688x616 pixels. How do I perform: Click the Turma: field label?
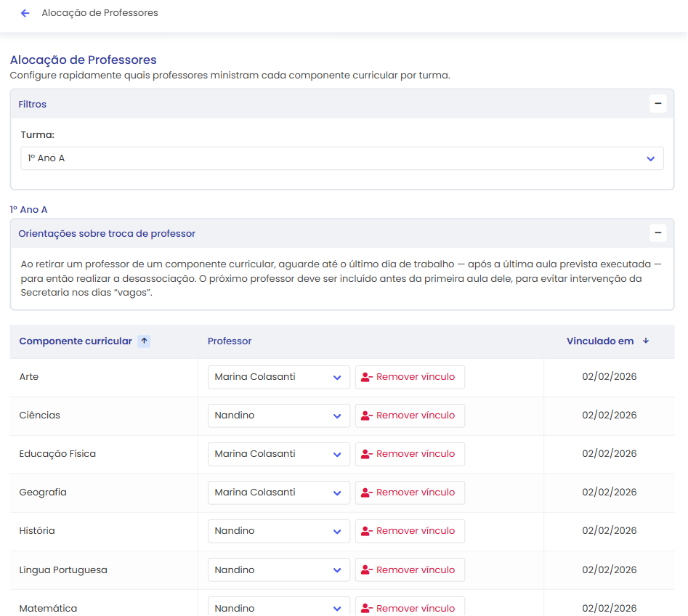point(37,134)
